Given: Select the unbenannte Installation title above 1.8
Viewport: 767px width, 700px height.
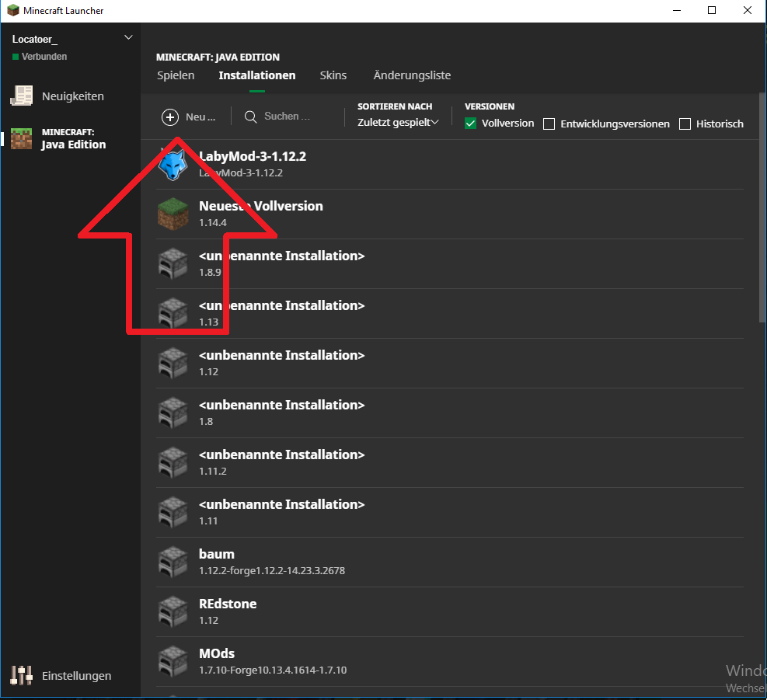Looking at the screenshot, I should (x=282, y=405).
